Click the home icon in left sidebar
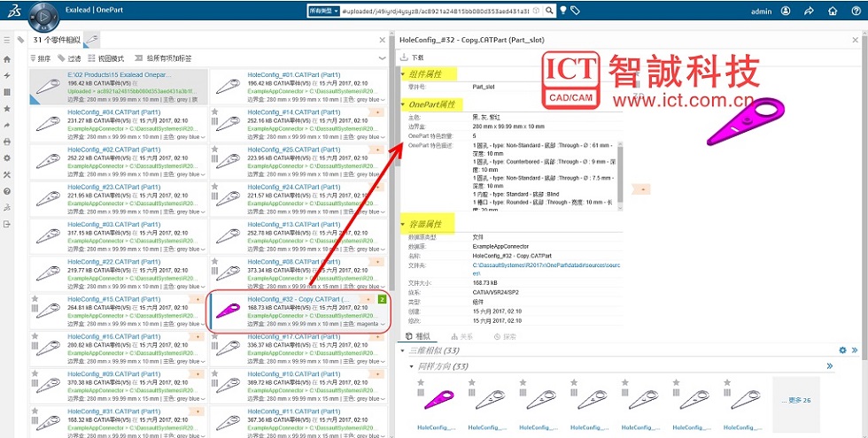Viewport: 868px width, 438px height. [x=7, y=59]
